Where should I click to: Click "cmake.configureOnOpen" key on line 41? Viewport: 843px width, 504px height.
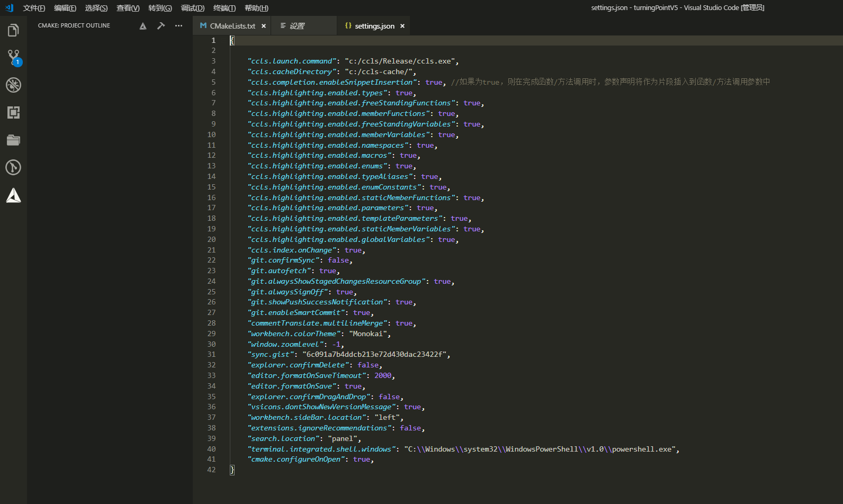(x=296, y=459)
